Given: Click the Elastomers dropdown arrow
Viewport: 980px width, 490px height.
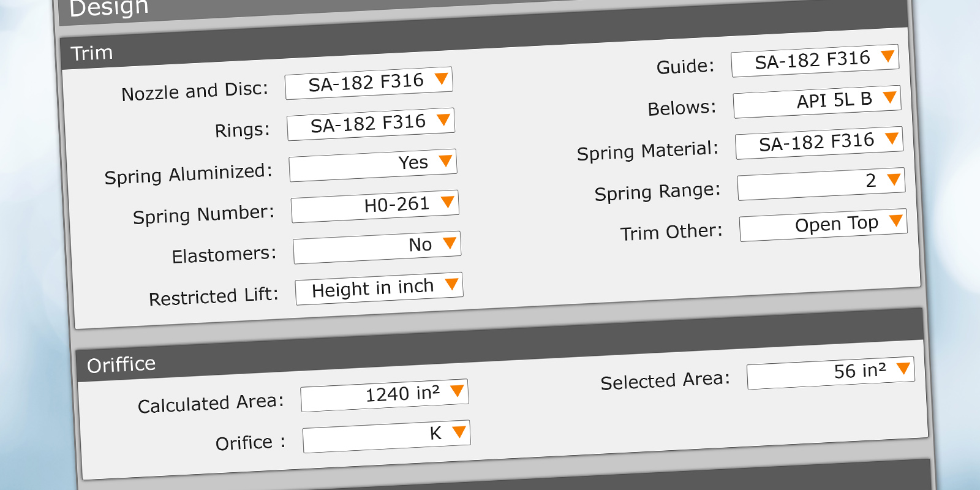Looking at the screenshot, I should coord(450,243).
